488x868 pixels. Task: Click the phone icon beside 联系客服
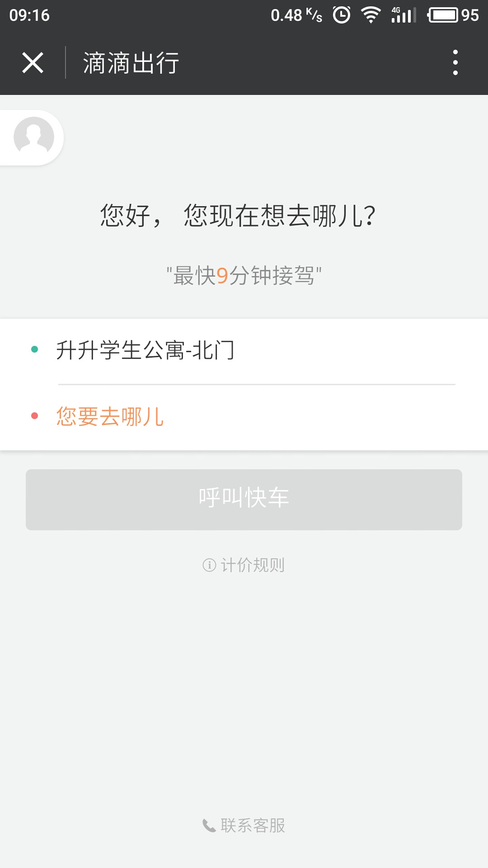pyautogui.click(x=209, y=826)
